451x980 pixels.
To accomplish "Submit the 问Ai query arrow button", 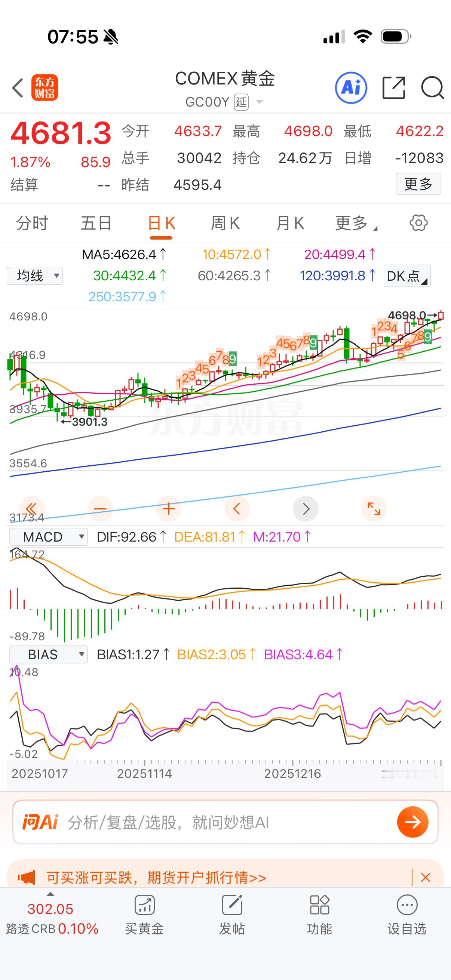I will pos(412,822).
